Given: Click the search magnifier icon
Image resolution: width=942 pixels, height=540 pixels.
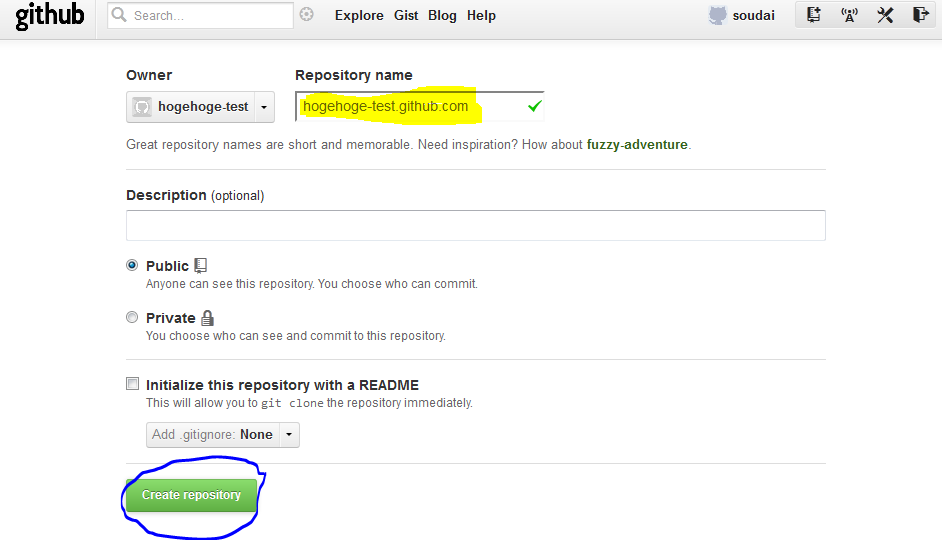Looking at the screenshot, I should (119, 14).
